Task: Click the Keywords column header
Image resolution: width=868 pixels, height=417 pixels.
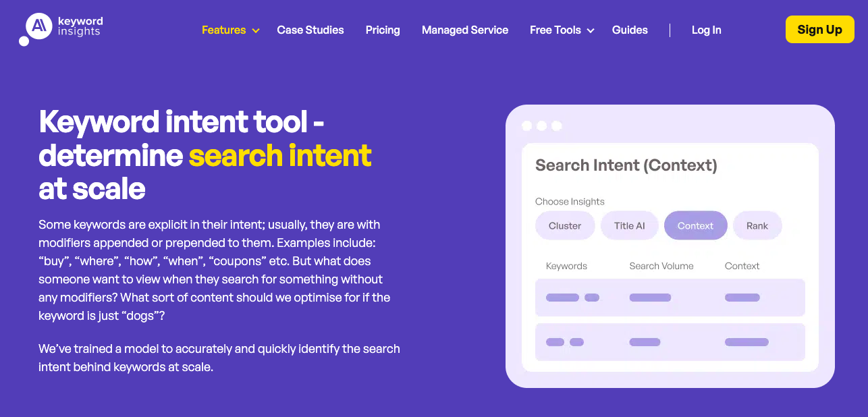Action: pyautogui.click(x=566, y=266)
